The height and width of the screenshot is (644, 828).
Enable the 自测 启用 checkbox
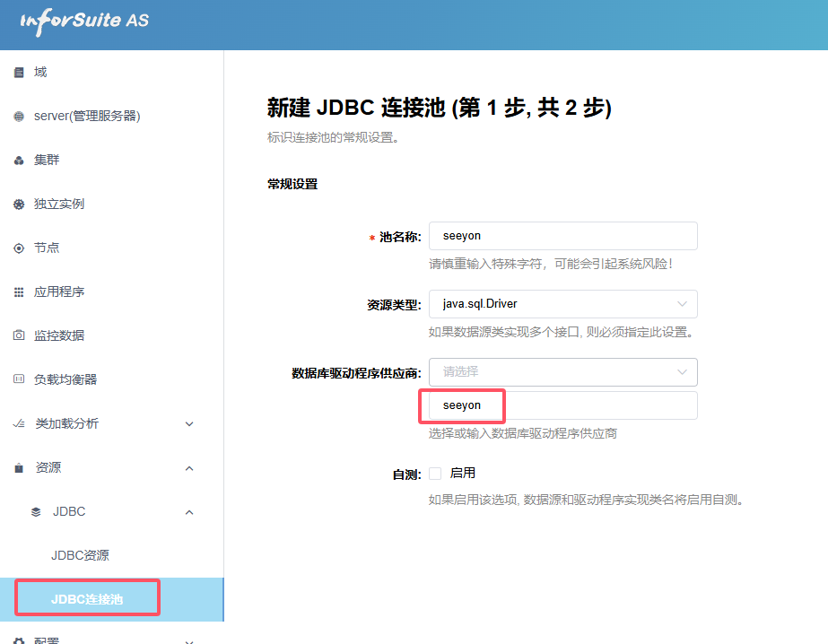(x=435, y=474)
